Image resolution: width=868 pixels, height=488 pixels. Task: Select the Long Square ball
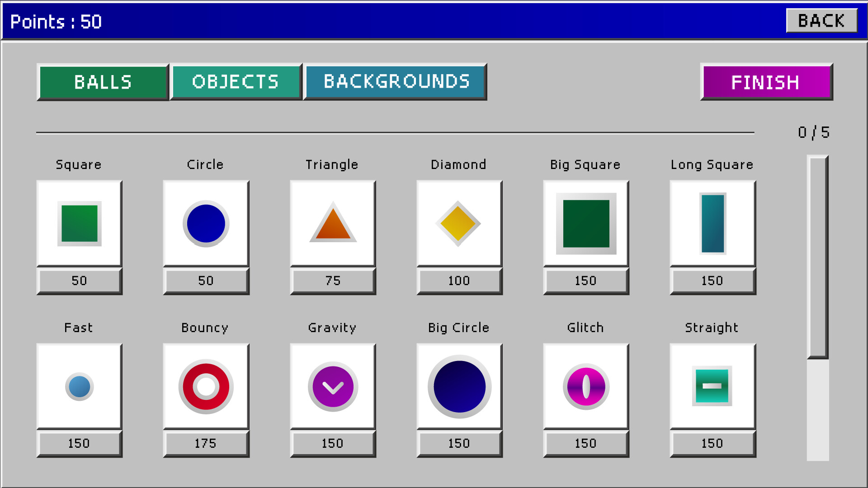point(713,223)
